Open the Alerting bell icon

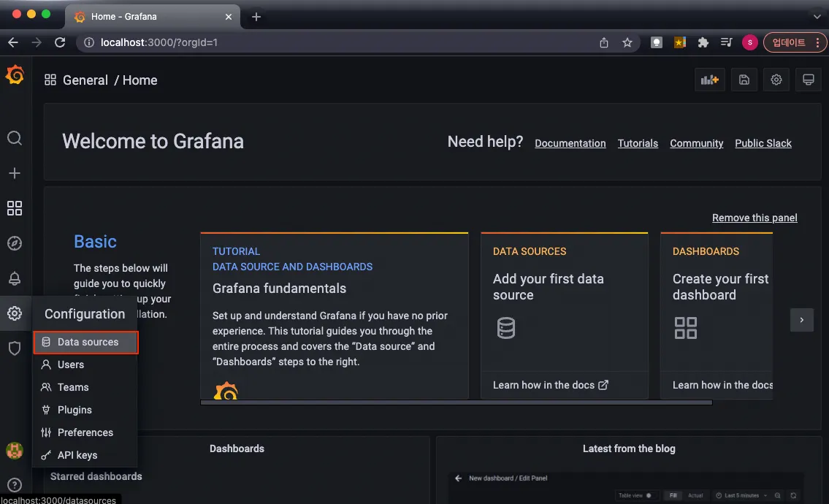(15, 278)
